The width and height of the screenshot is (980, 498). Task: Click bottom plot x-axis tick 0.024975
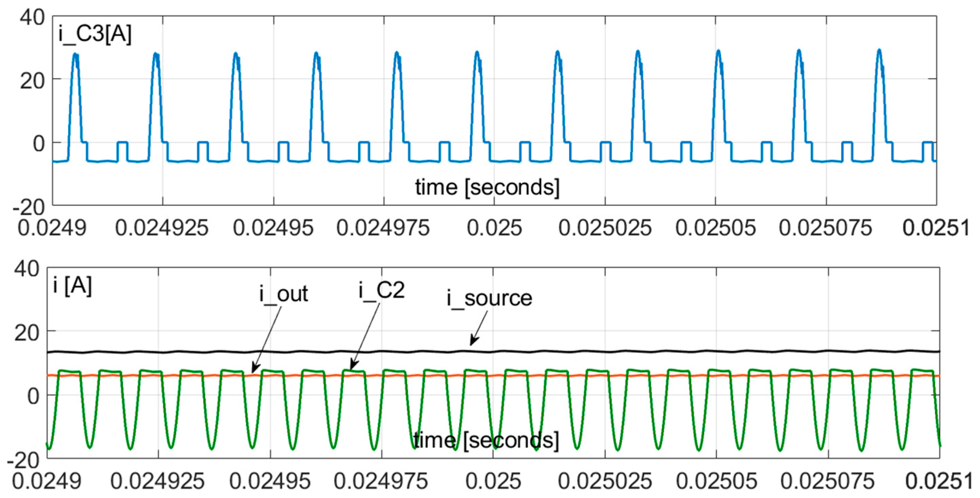381,481
